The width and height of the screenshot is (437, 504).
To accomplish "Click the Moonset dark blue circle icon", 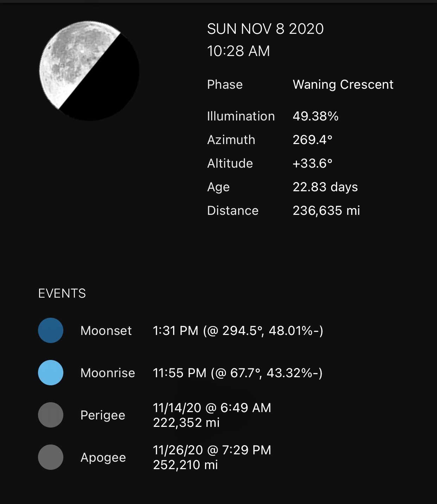I will coord(51,330).
